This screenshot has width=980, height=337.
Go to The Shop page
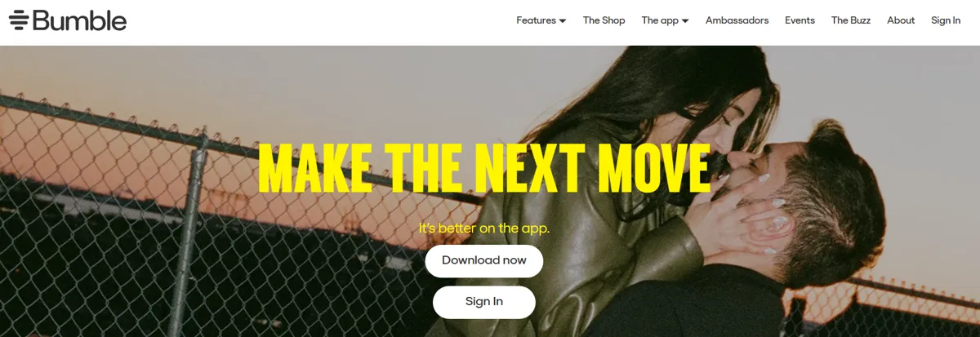(x=604, y=20)
